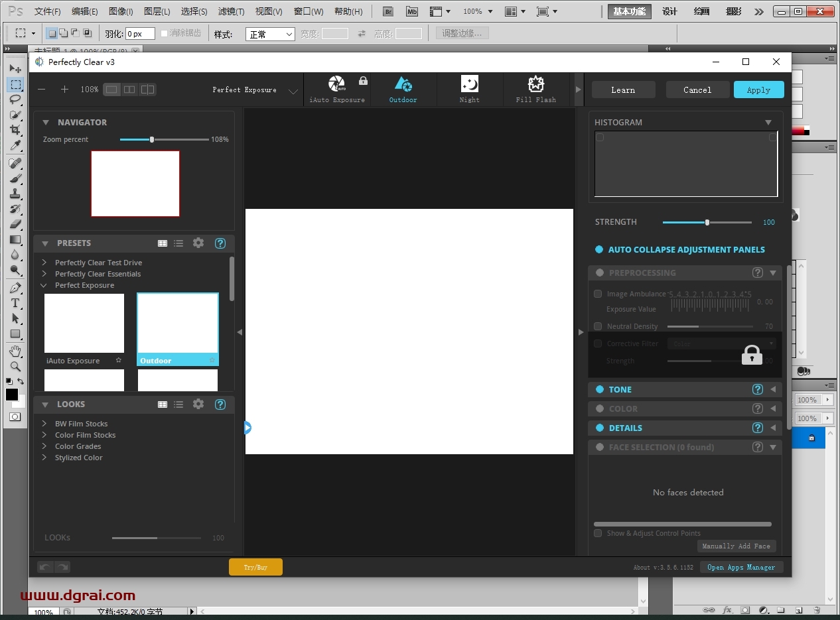840x620 pixels.
Task: Click Manually Add Face
Action: (736, 546)
